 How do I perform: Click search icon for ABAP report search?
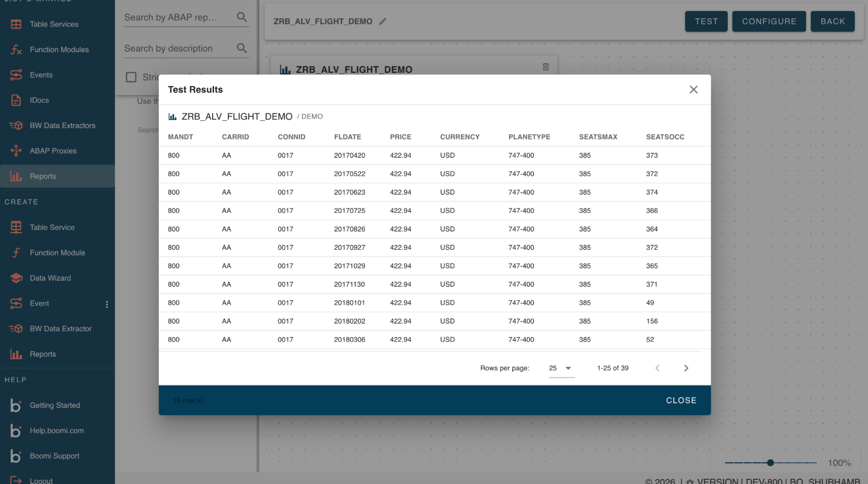coord(242,17)
